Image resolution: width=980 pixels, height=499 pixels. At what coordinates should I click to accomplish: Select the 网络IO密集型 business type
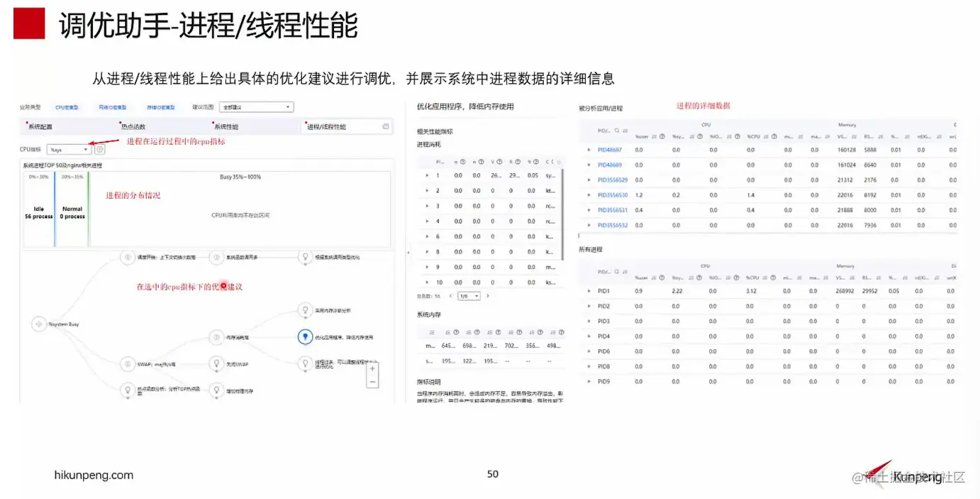tap(112, 107)
